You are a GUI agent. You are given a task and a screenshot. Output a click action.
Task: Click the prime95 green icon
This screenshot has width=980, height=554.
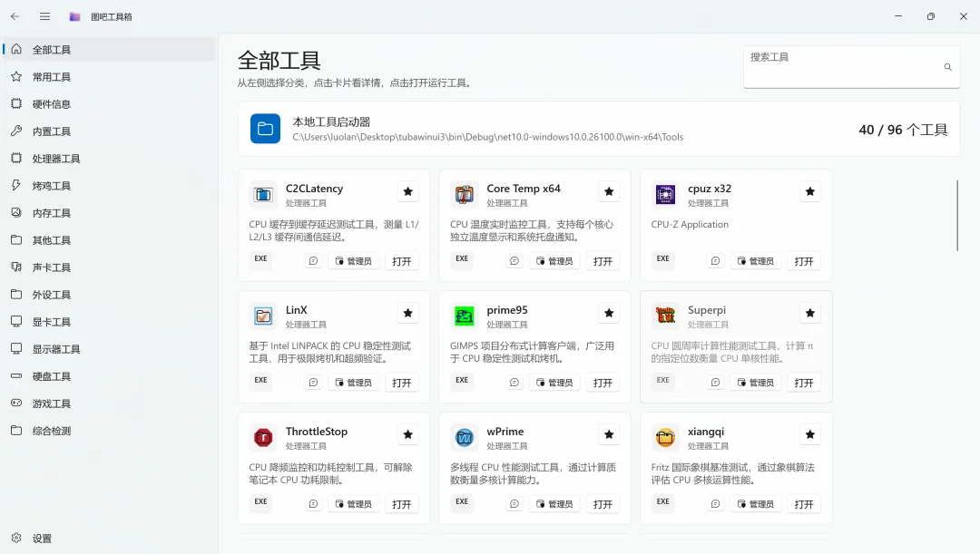tap(465, 316)
